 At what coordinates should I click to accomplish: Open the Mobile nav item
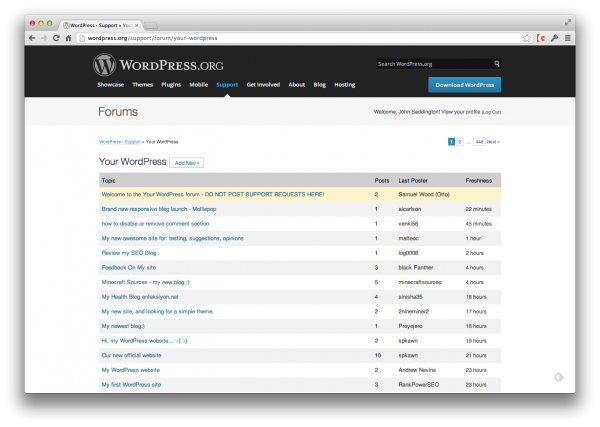(199, 85)
